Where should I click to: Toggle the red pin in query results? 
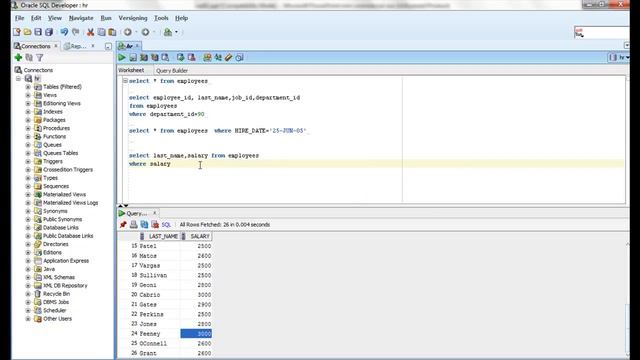(x=123, y=224)
